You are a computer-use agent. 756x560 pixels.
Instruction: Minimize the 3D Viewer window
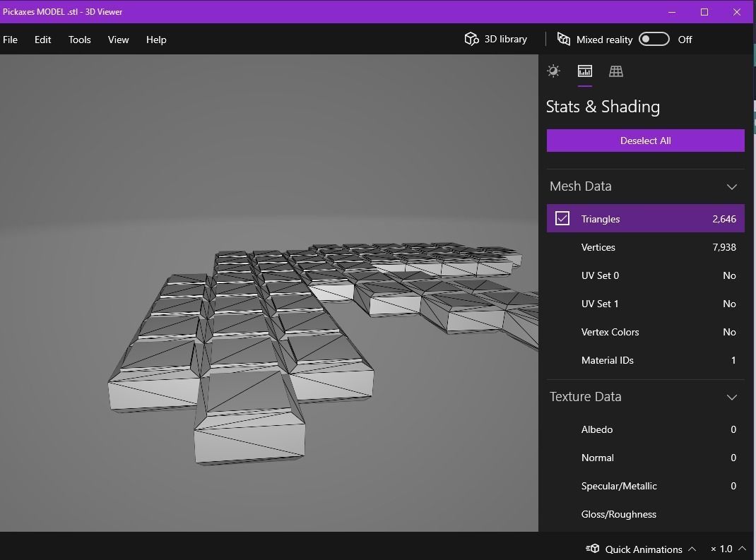[672, 12]
